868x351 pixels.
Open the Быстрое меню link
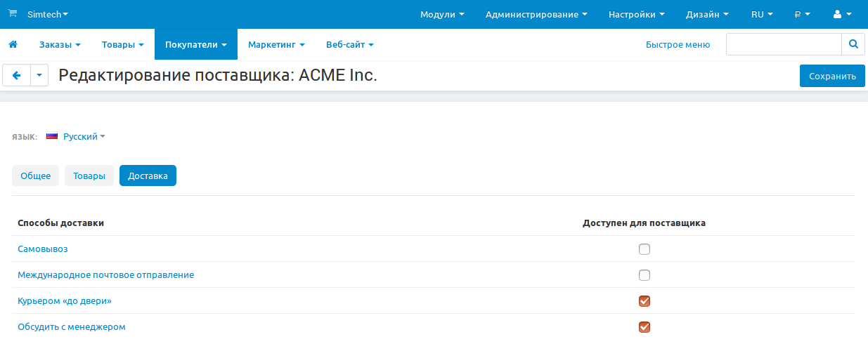(678, 44)
